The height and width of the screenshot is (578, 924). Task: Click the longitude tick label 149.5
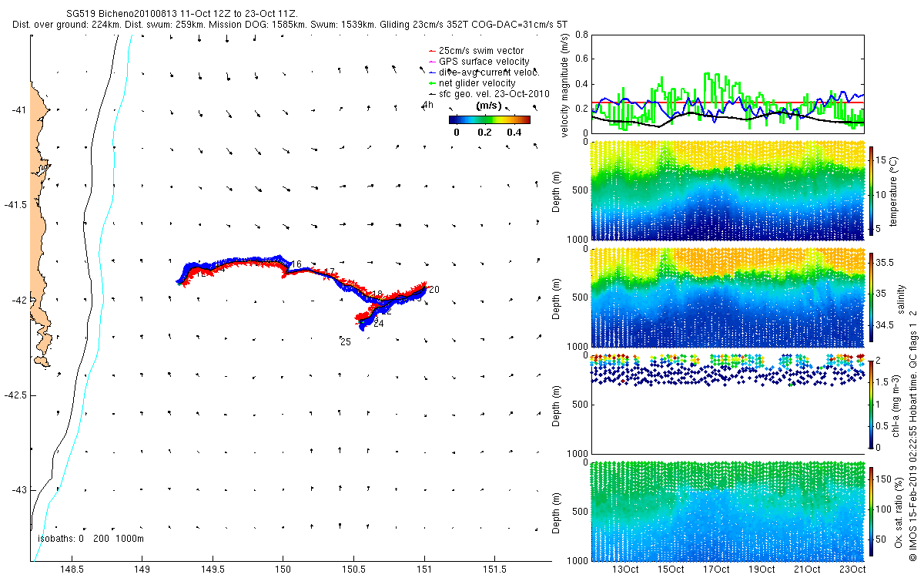213,570
